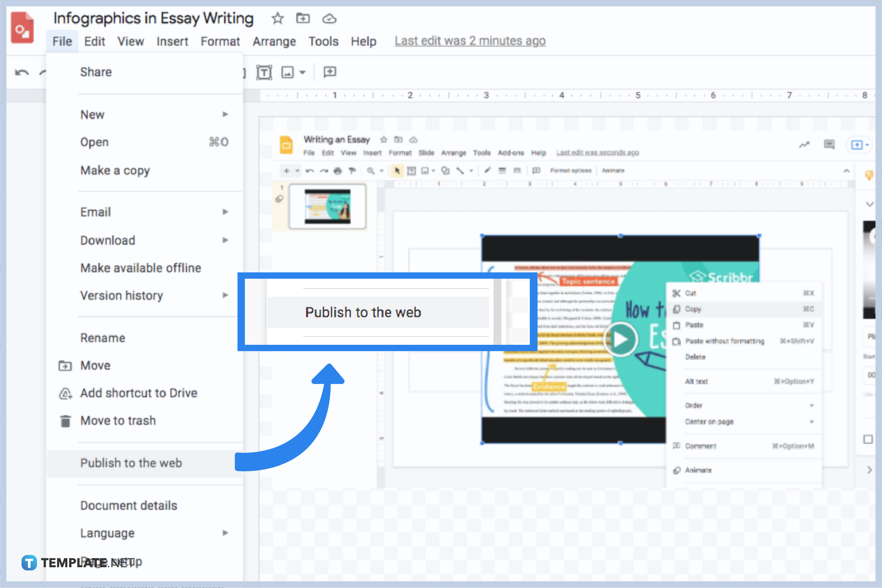Open the Tools menu
The height and width of the screenshot is (588, 882).
[x=323, y=41]
